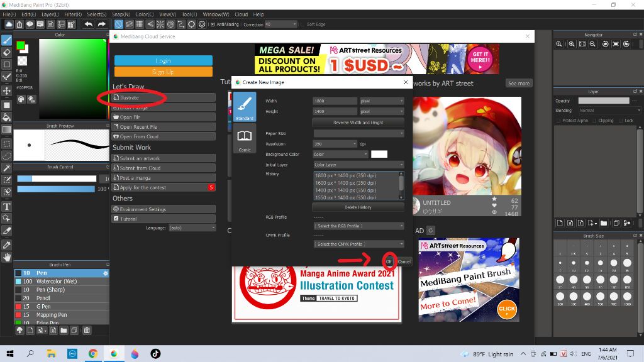Click the cloud icon in the top toolbar
This screenshot has width=644, height=362.
pos(9,25)
